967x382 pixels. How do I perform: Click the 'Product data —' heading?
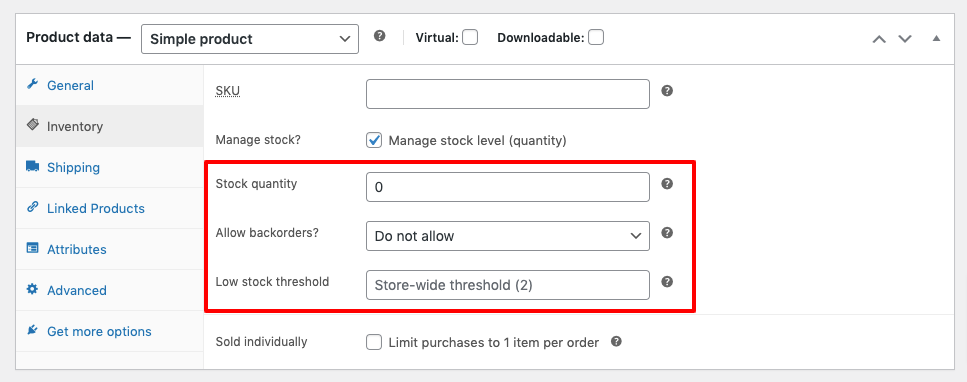tap(78, 37)
